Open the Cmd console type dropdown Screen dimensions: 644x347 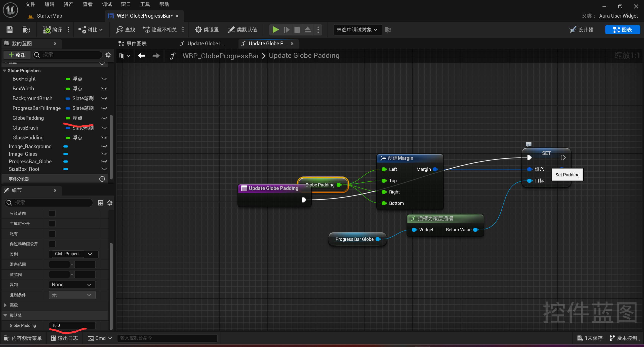pyautogui.click(x=100, y=338)
